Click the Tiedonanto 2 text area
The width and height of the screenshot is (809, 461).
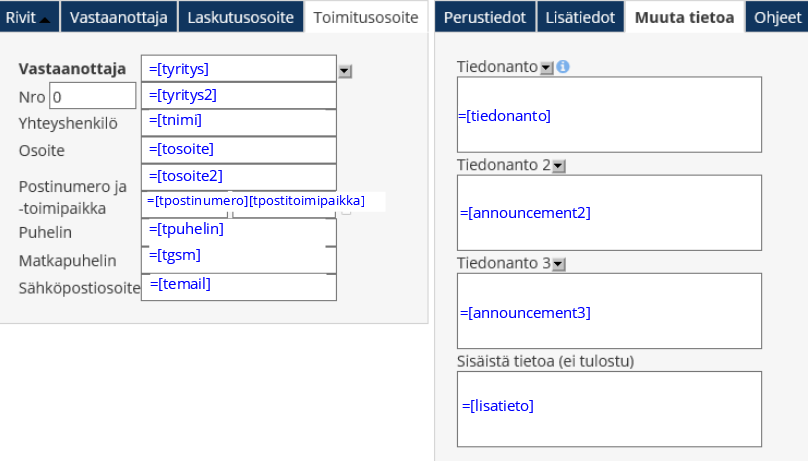click(609, 213)
